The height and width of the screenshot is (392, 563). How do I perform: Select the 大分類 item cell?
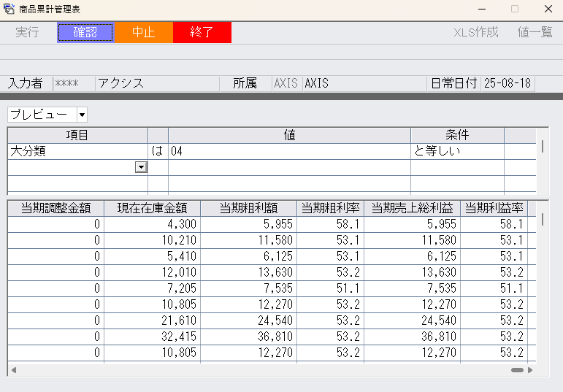(77, 152)
